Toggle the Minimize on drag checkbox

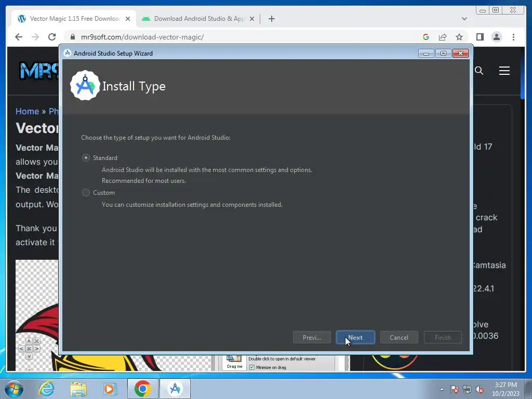pos(252,367)
